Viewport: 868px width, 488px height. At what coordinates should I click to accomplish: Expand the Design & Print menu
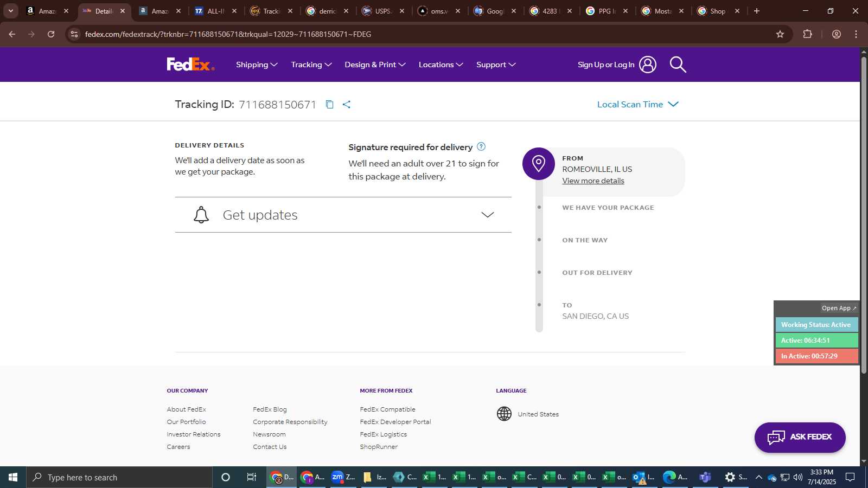point(375,65)
